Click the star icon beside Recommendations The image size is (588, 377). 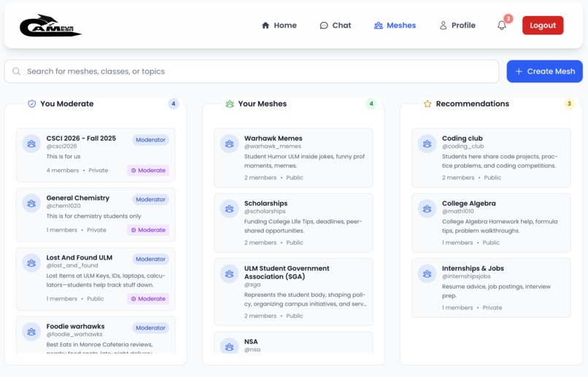point(428,104)
